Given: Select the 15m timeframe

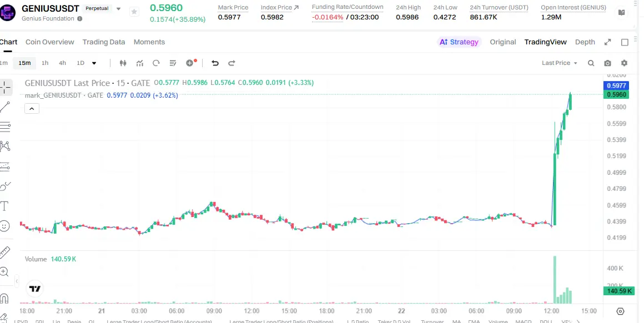Looking at the screenshot, I should (24, 63).
